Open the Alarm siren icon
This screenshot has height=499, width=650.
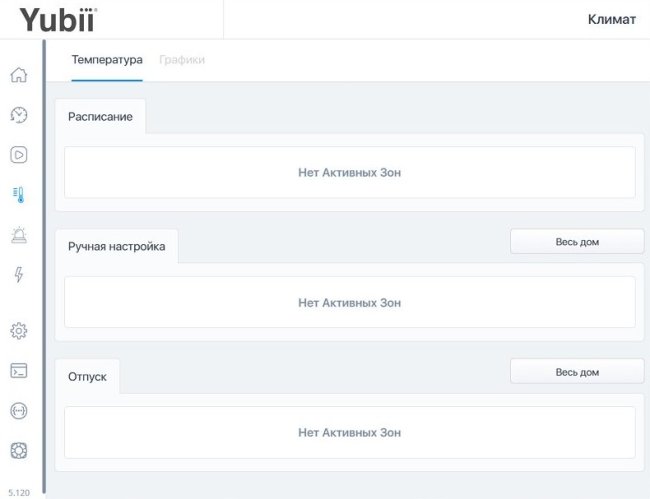point(18,234)
